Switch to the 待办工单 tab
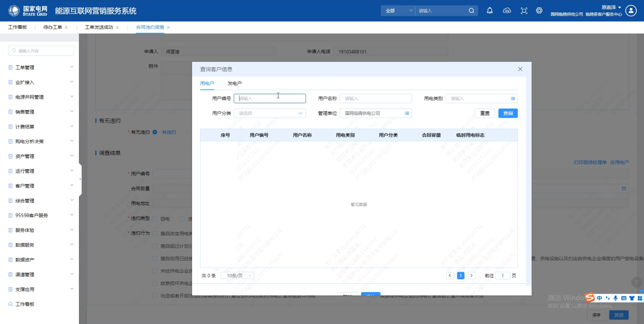Image resolution: width=644 pixels, height=324 pixels. click(53, 27)
